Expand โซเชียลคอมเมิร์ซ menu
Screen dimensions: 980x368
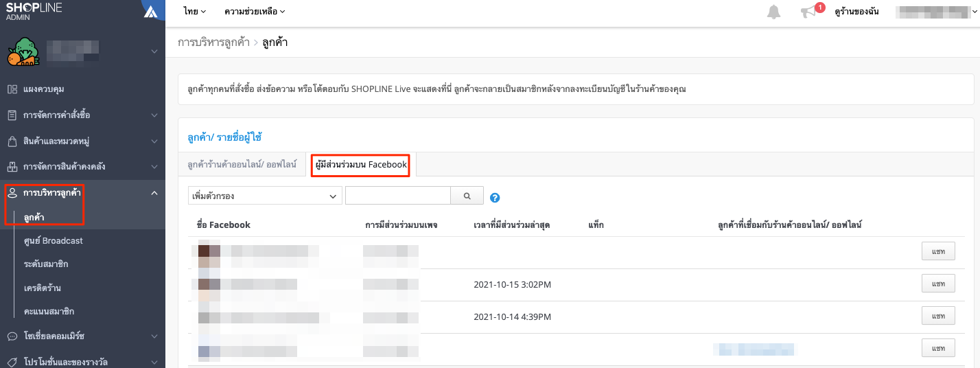click(154, 336)
